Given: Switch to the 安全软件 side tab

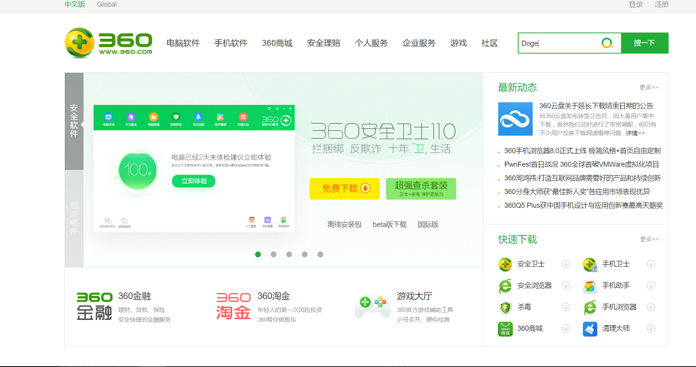Looking at the screenshot, I should pyautogui.click(x=74, y=121).
